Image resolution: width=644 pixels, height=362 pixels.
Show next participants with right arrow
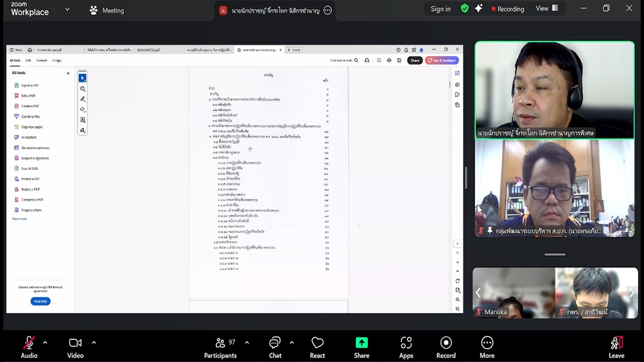(x=631, y=293)
